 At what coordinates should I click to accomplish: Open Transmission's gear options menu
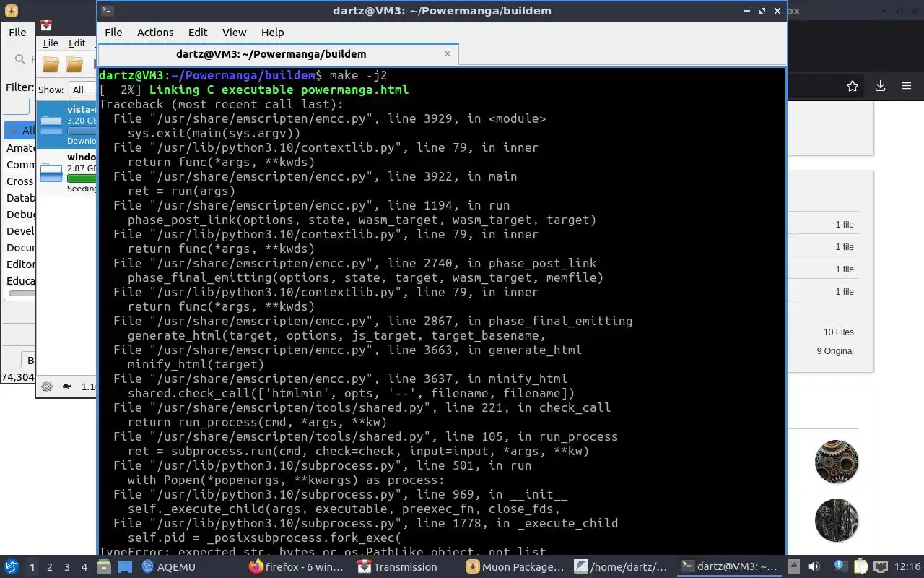47,387
